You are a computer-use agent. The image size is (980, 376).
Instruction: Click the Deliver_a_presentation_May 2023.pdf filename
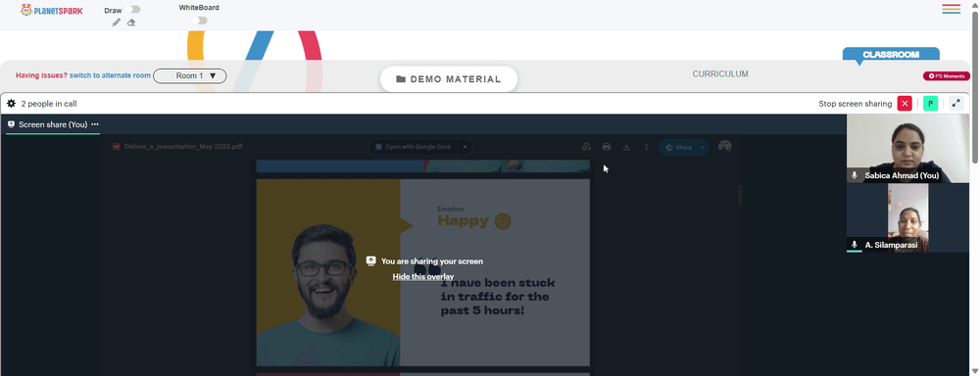tap(184, 147)
